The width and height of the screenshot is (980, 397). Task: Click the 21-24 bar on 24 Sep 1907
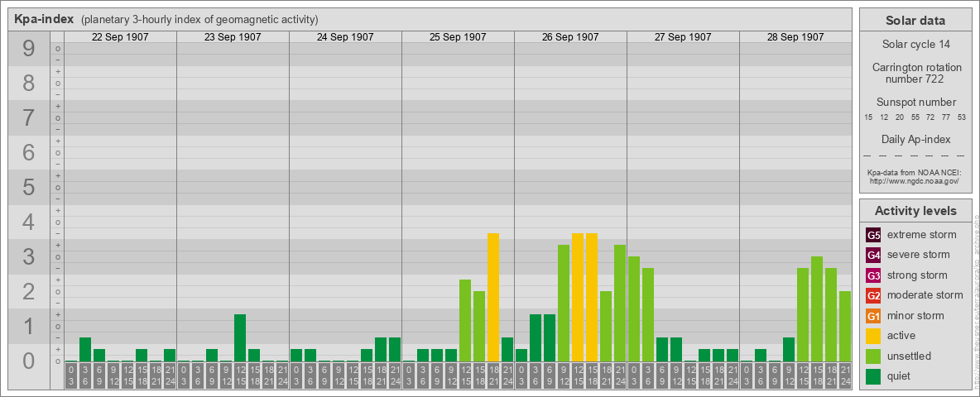[x=394, y=350]
